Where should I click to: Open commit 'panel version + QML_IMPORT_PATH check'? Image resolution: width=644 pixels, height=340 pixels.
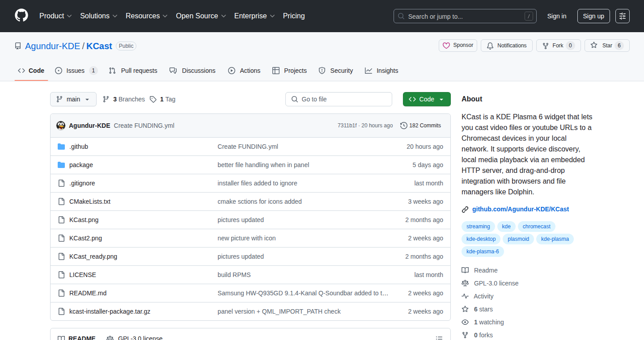(279, 311)
